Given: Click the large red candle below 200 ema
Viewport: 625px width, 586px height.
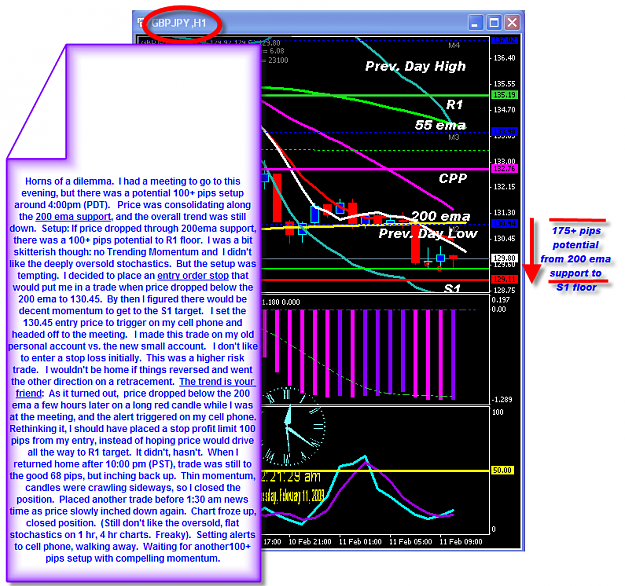Looking at the screenshot, I should [x=415, y=243].
